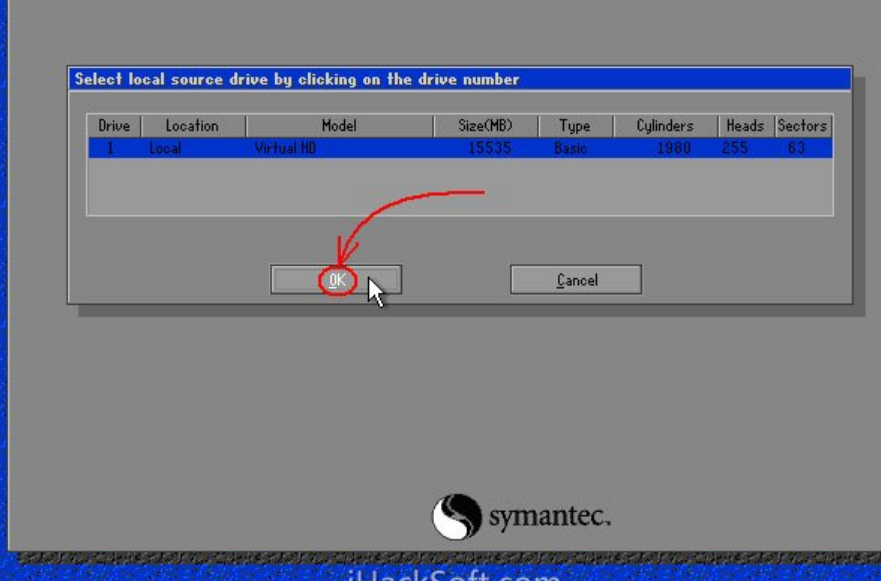The width and height of the screenshot is (881, 581).
Task: Click the 15535 size value
Action: pos(490,148)
